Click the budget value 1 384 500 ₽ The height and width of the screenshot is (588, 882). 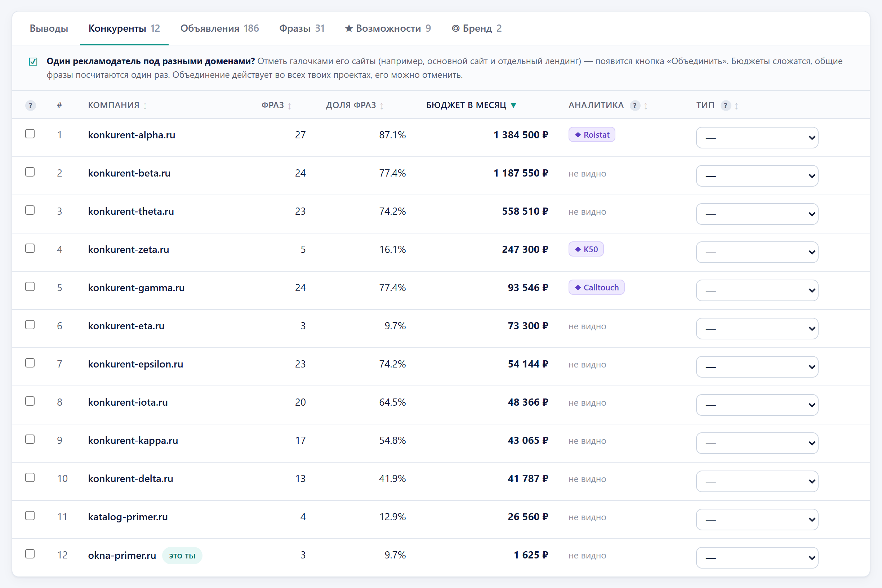[x=521, y=135]
